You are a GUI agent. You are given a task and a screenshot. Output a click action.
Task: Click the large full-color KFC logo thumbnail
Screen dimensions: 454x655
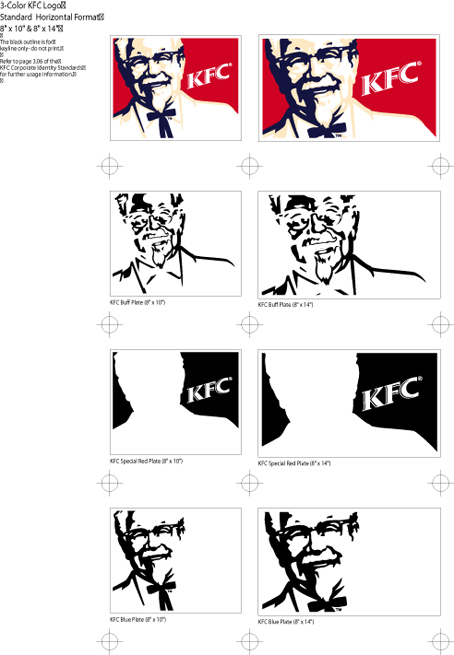click(x=349, y=88)
